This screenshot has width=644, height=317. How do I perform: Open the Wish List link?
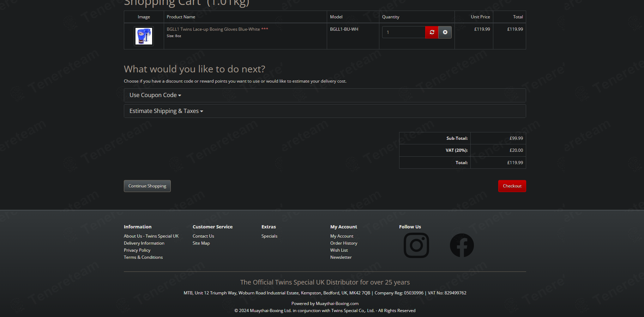tap(339, 250)
